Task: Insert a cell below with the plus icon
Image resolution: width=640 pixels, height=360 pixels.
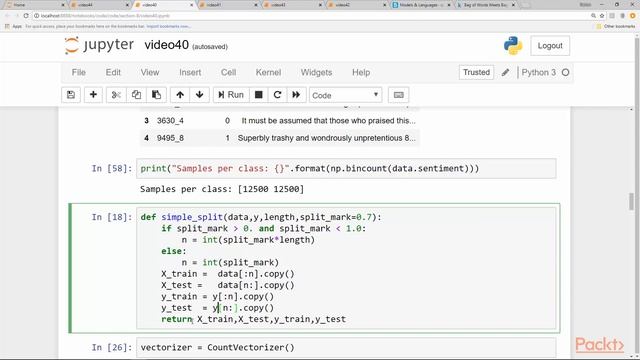Action: [93, 95]
